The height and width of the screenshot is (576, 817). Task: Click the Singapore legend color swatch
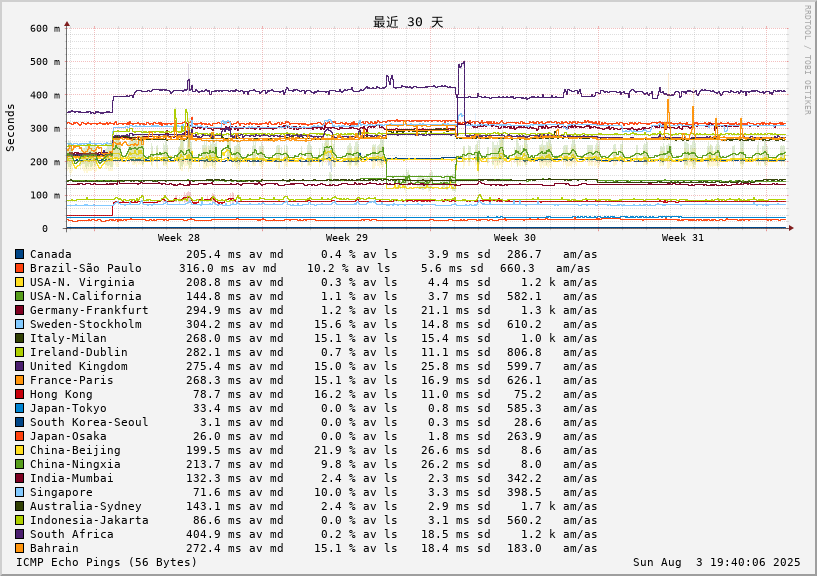tap(19, 493)
